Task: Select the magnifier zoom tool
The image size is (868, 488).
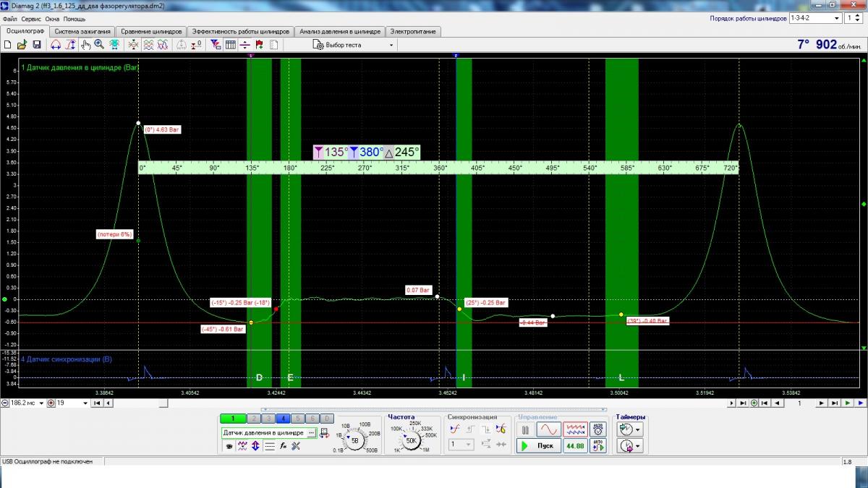Action: tap(99, 45)
